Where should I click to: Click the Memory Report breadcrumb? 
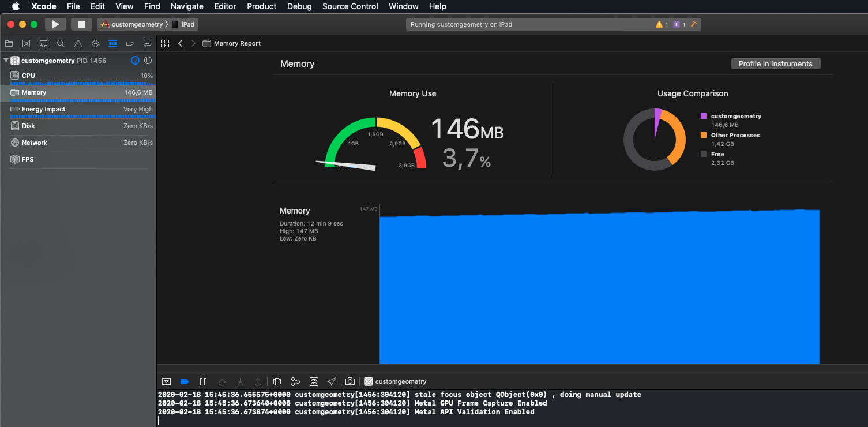232,43
